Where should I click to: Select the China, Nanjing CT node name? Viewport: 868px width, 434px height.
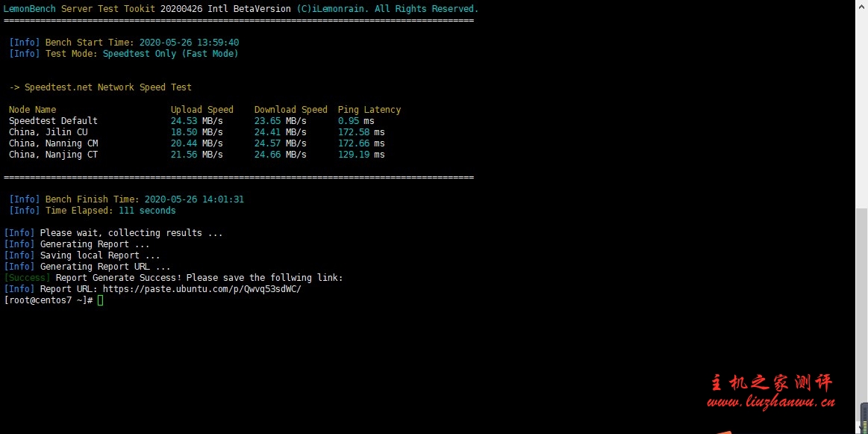pos(53,155)
